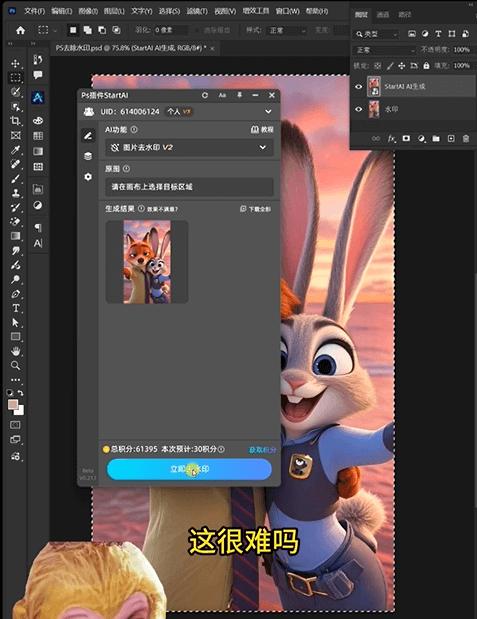Click the Home button in options bar
The width and height of the screenshot is (477, 619).
point(21,30)
